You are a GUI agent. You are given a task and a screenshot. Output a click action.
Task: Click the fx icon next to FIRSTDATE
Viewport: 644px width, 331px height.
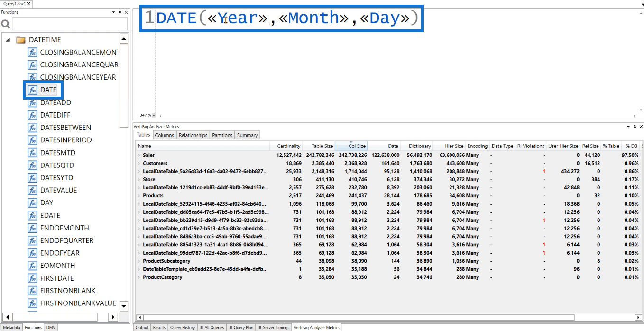(32, 278)
